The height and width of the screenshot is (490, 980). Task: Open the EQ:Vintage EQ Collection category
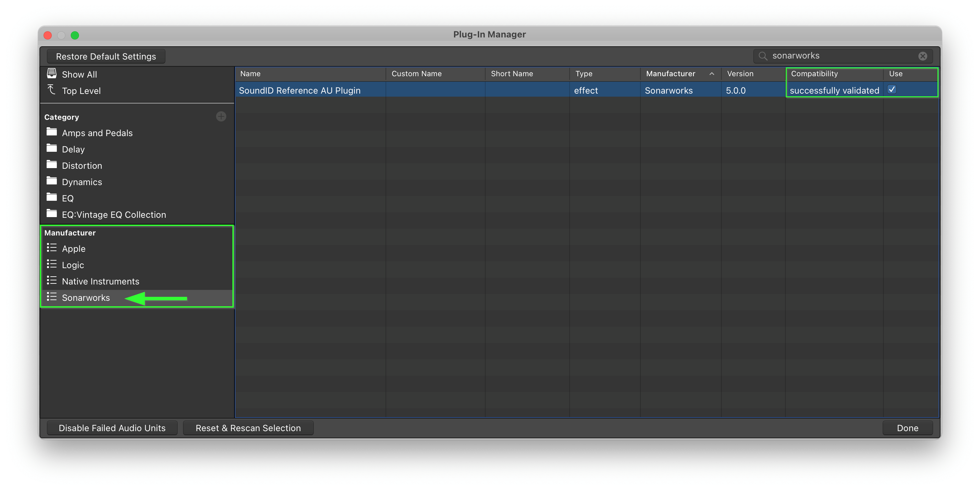click(x=137, y=215)
